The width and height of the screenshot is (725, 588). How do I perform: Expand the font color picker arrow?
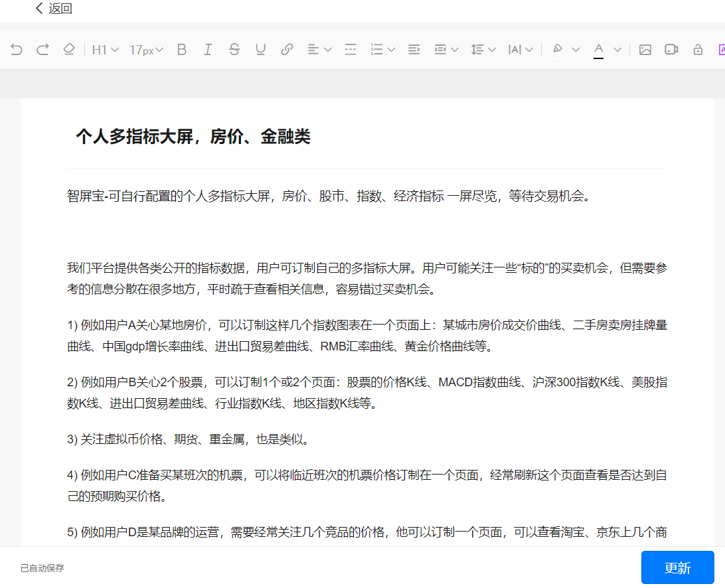(617, 50)
